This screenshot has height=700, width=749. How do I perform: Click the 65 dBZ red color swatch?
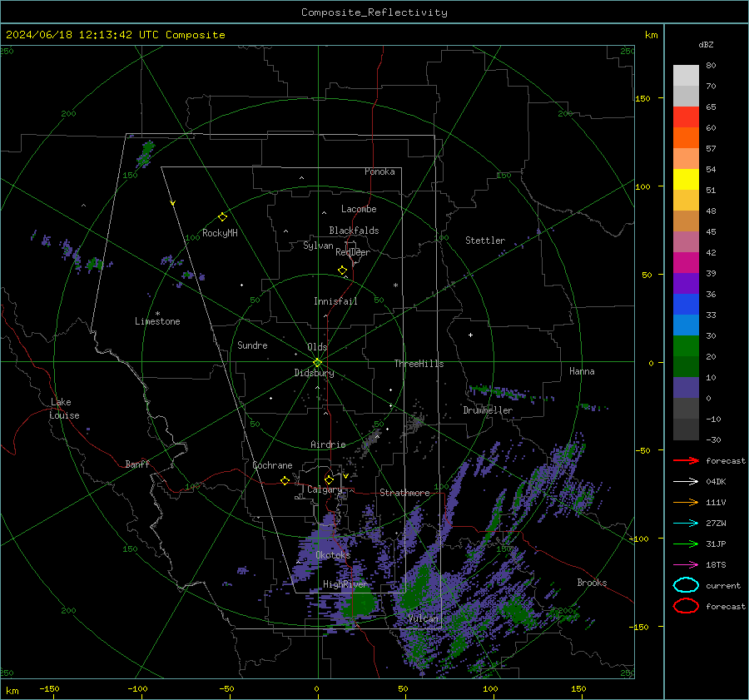pos(686,117)
